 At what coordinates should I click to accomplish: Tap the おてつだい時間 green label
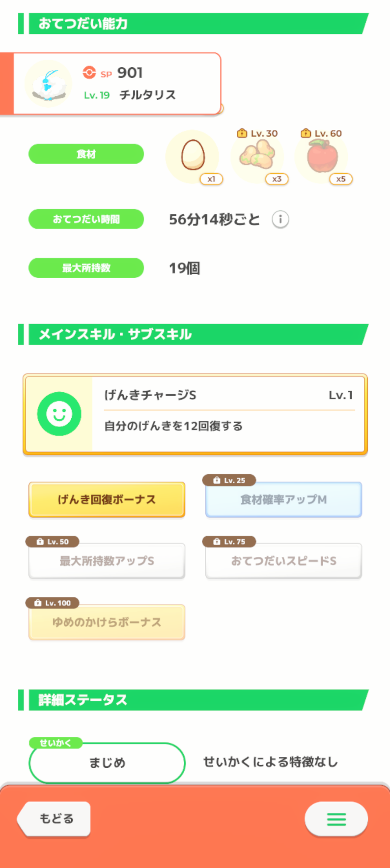click(x=86, y=219)
